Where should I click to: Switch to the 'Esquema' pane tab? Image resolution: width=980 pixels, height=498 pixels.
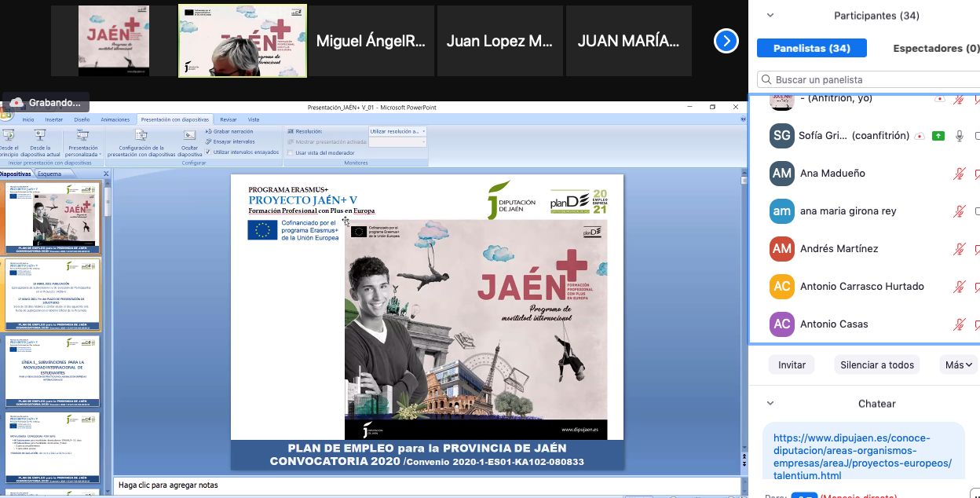49,174
